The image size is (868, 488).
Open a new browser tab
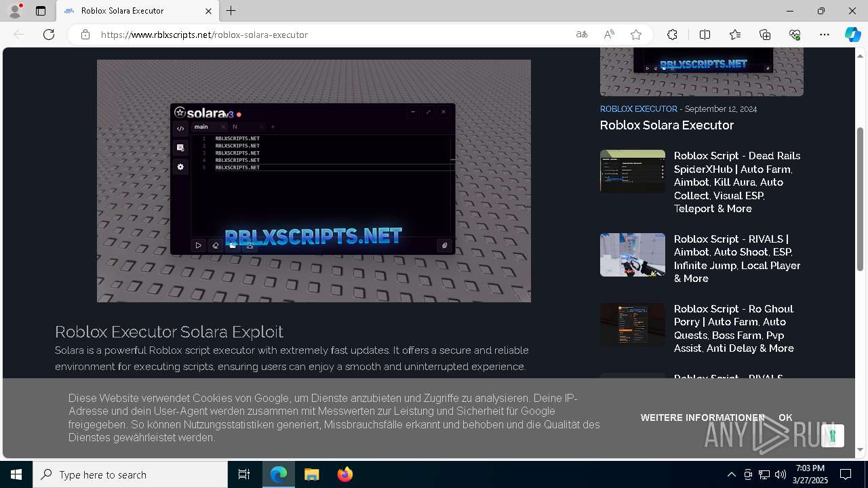click(231, 11)
